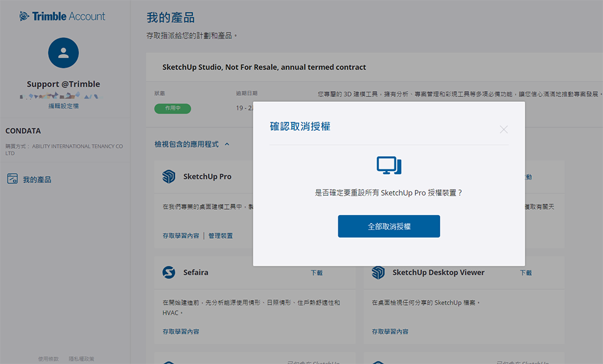Click the computer devices icon in dialog
Image resolution: width=603 pixels, height=364 pixels.
(x=389, y=166)
